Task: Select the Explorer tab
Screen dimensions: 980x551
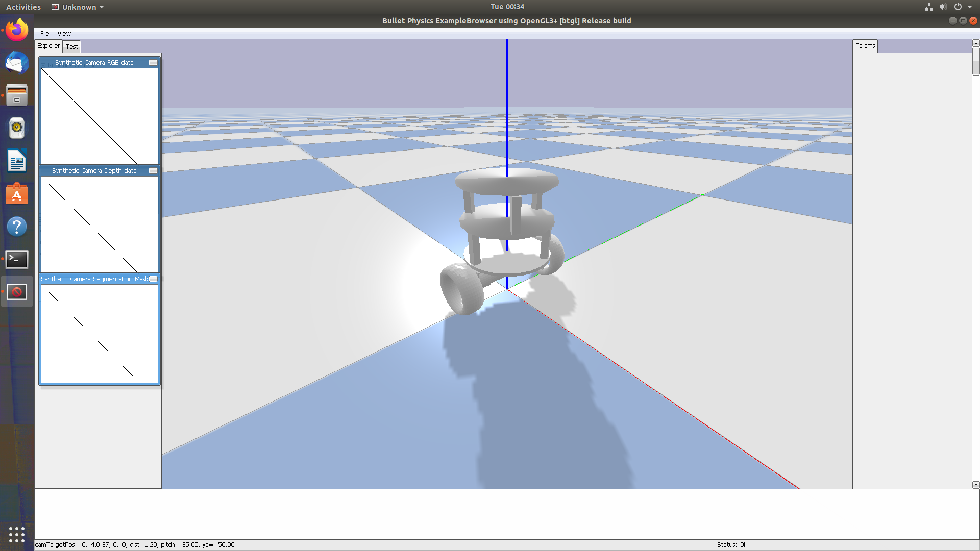Action: click(x=48, y=46)
